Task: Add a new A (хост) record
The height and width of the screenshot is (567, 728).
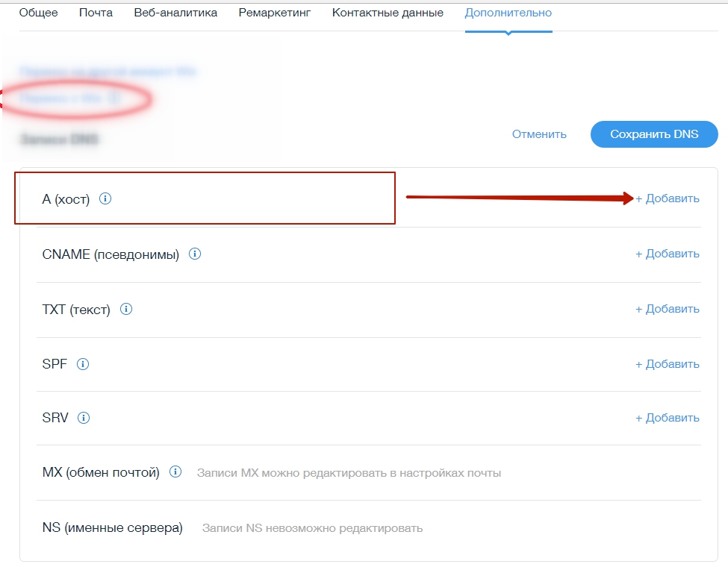Action: [x=667, y=198]
